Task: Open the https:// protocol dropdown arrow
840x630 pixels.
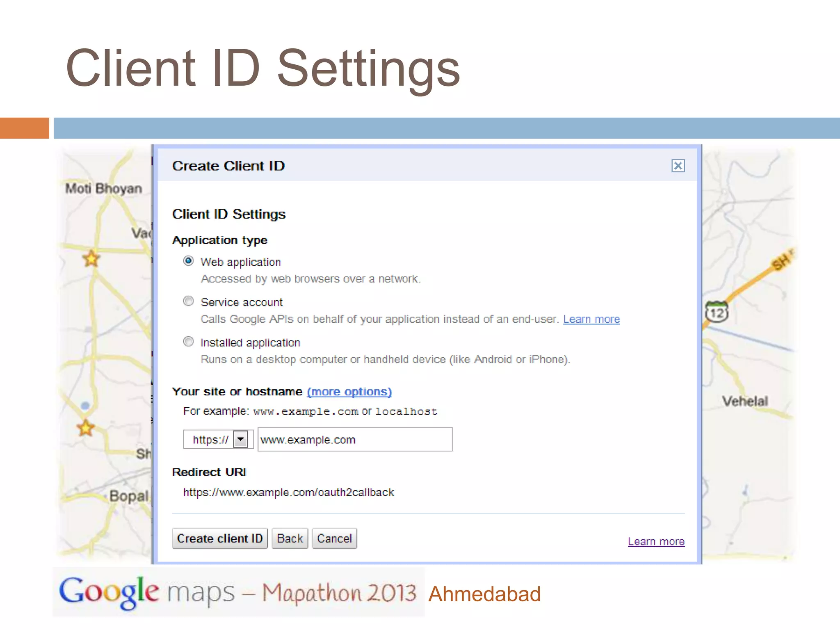Action: click(x=241, y=439)
